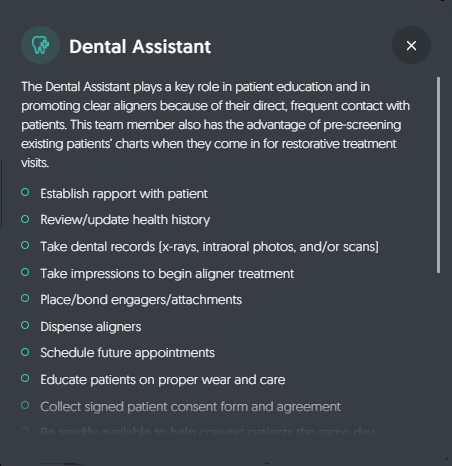Click the 'Educate patients on proper wear' item
The width and height of the screenshot is (452, 466).
coord(163,380)
